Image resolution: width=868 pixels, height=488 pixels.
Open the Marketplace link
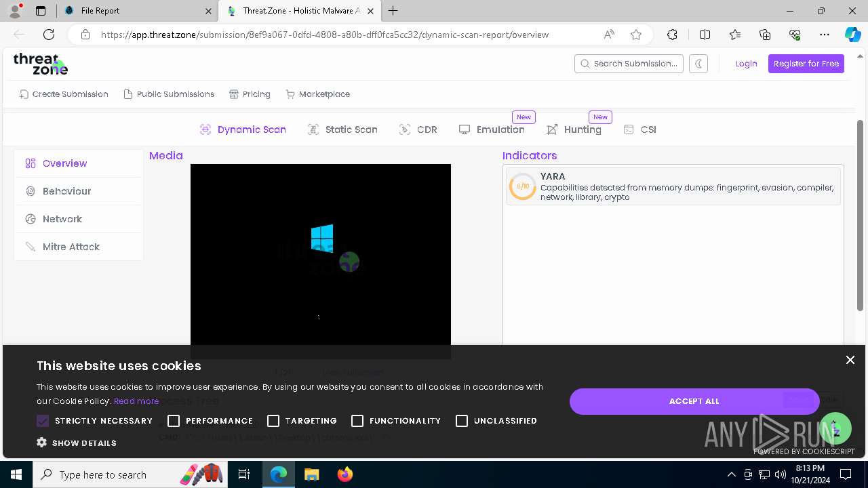click(318, 94)
